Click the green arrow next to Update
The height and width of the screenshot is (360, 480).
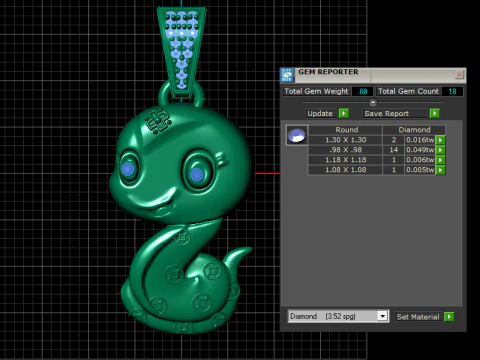[344, 113]
